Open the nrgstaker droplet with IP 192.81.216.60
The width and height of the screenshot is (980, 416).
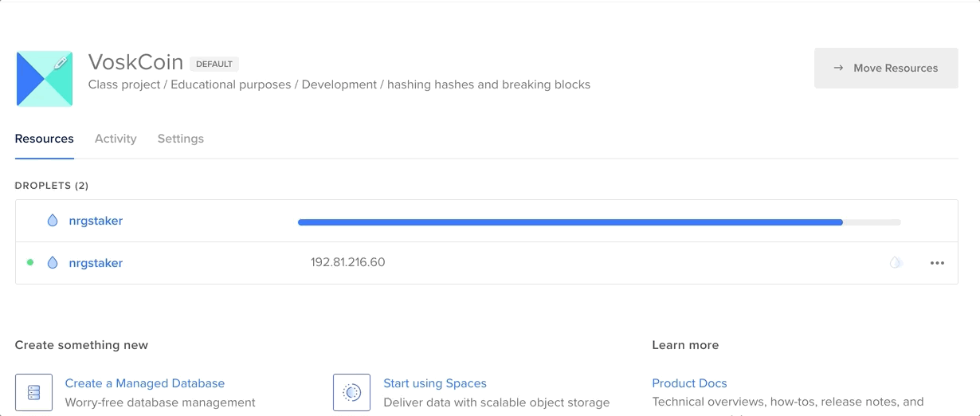(96, 263)
